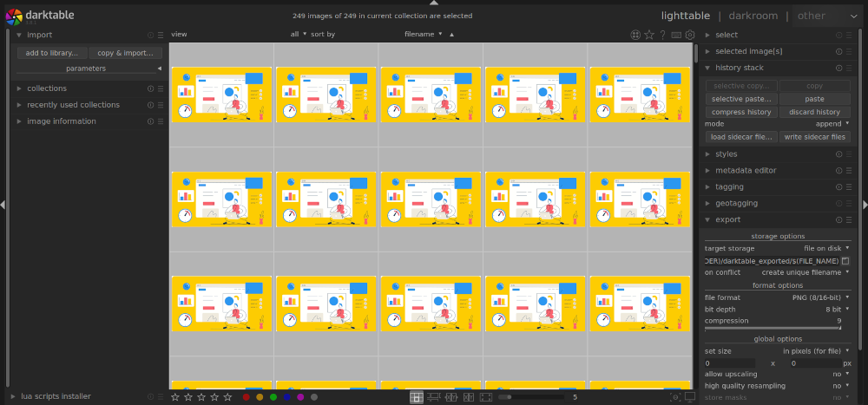Image resolution: width=868 pixels, height=405 pixels.
Task: Open the grouping toggle icon in top toolbar
Action: pos(635,35)
